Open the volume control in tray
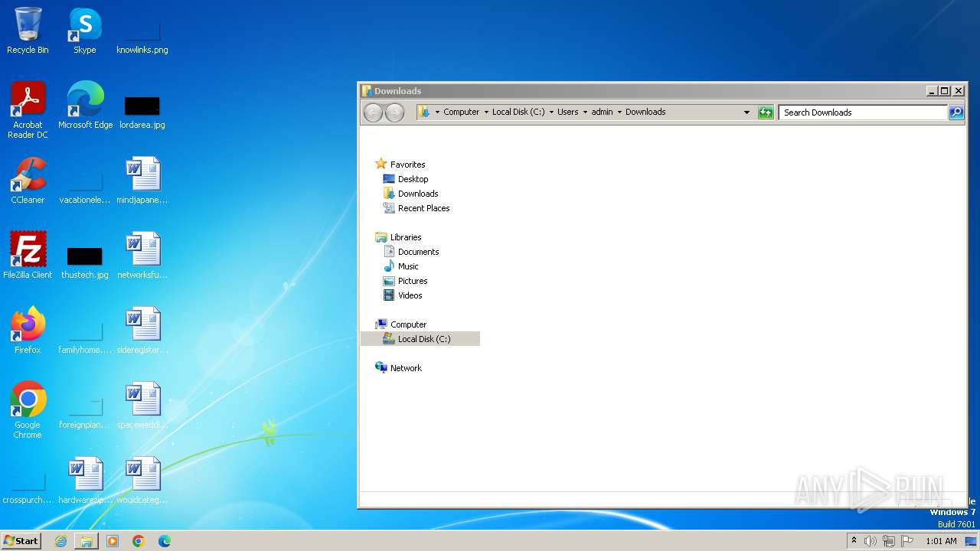The image size is (980, 551). pos(871,541)
